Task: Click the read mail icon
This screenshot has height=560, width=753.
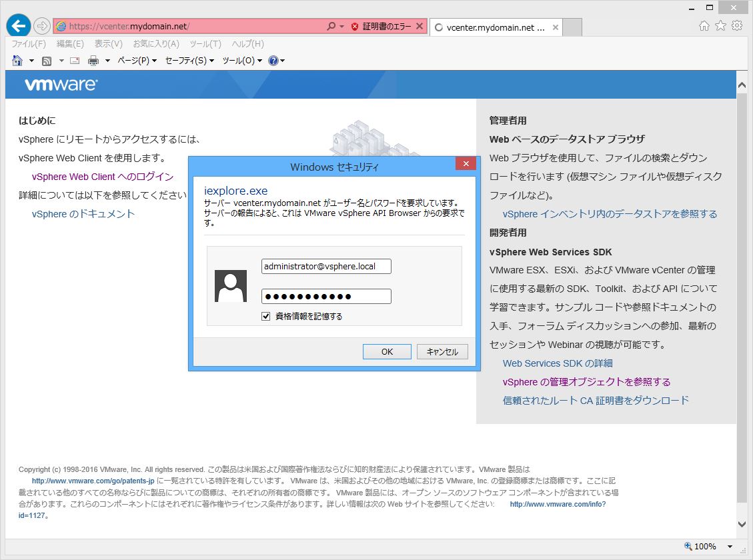Action: 75,61
